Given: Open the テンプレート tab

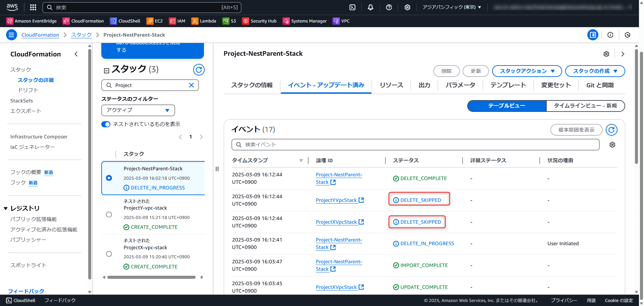Looking at the screenshot, I should 508,85.
